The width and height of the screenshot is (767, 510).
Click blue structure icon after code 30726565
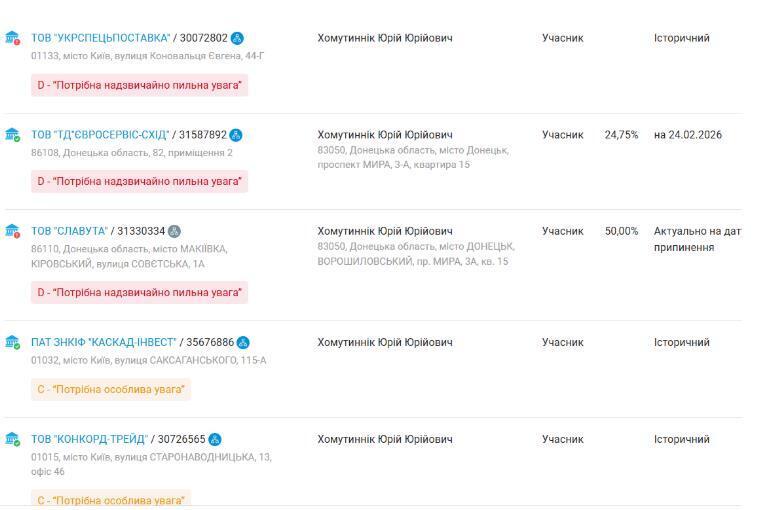click(215, 439)
